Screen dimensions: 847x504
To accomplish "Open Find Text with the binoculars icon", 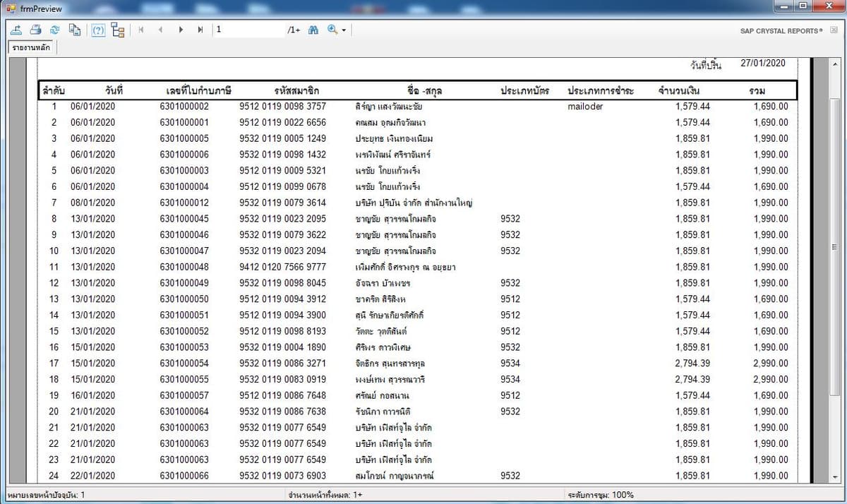I will pos(313,30).
